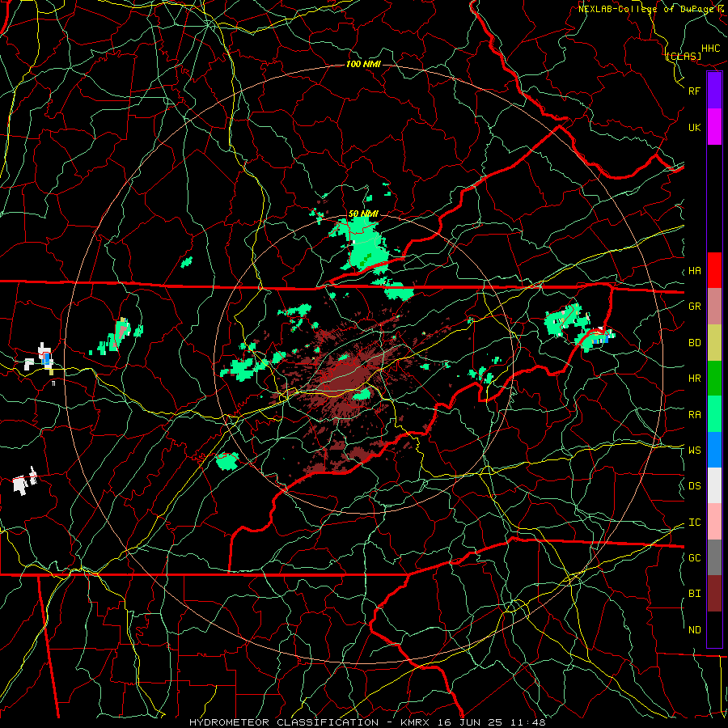Click the RA legend label
728x728 pixels.
pos(694,414)
